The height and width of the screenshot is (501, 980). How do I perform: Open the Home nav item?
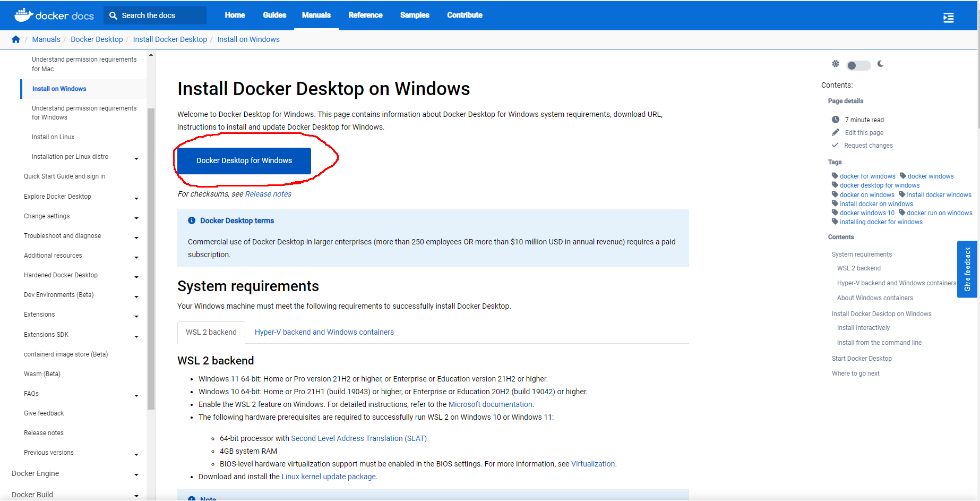pyautogui.click(x=235, y=15)
